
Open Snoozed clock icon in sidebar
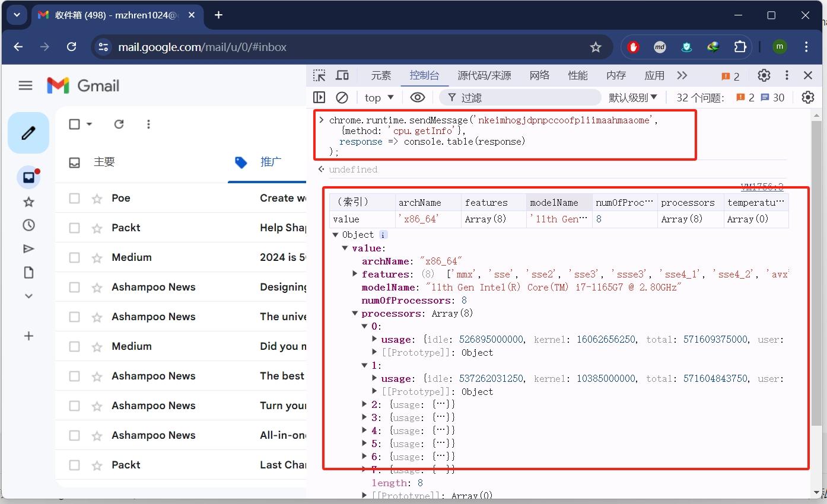28,225
